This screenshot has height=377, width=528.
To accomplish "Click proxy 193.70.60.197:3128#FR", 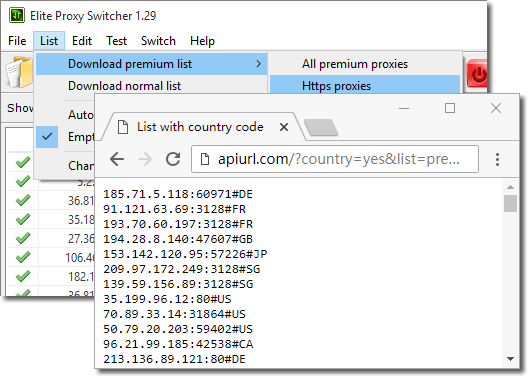I will 178,224.
